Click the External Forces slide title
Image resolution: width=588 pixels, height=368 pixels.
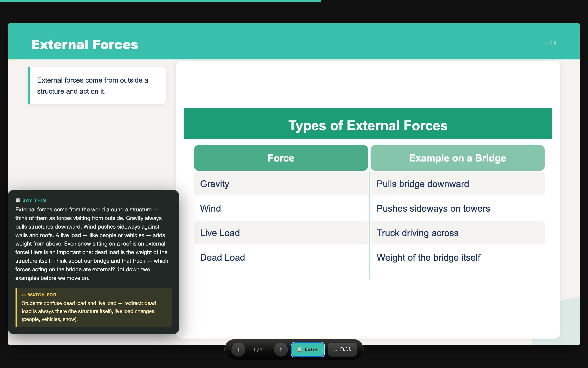[85, 45]
